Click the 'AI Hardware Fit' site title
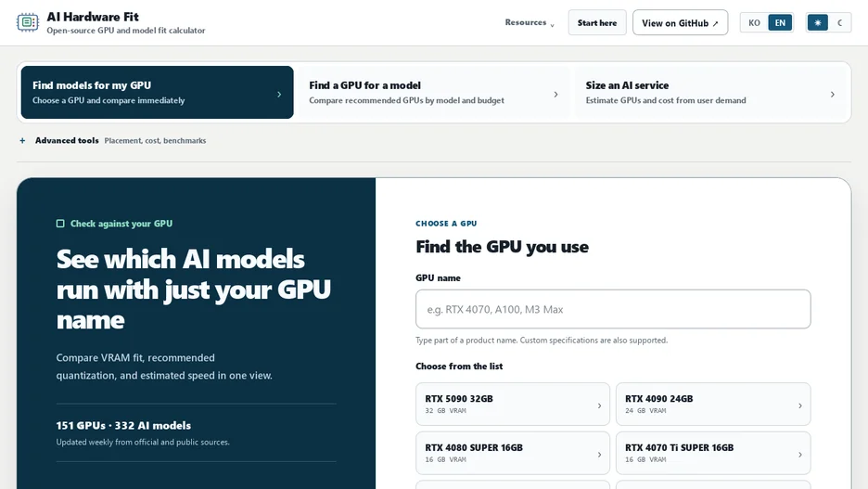 point(93,17)
